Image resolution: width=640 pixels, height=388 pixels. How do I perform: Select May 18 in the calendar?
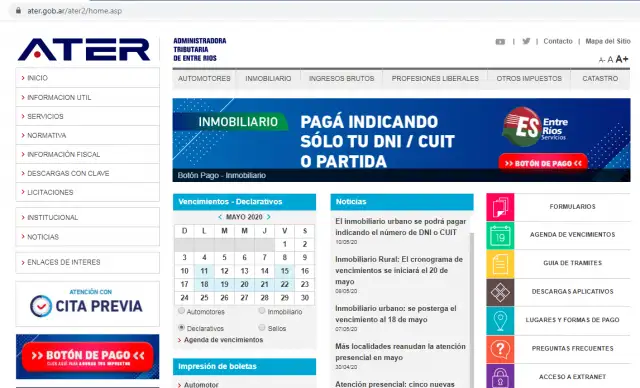tap(204, 284)
